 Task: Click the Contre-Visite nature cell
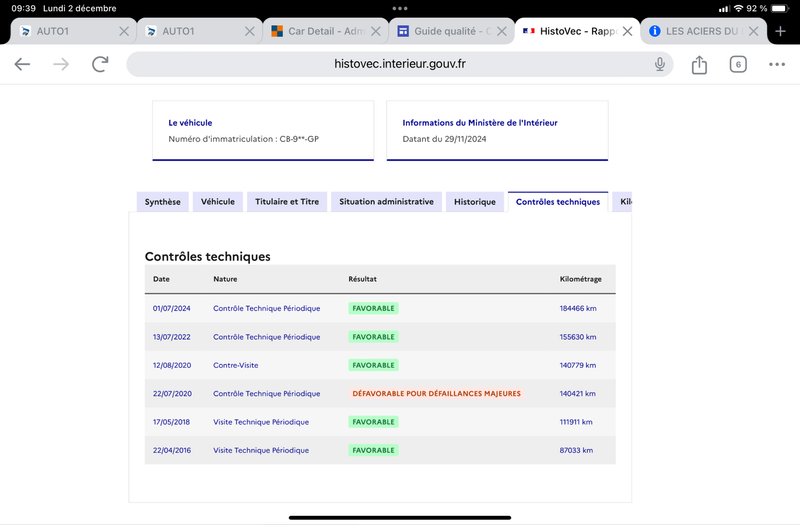coord(236,365)
